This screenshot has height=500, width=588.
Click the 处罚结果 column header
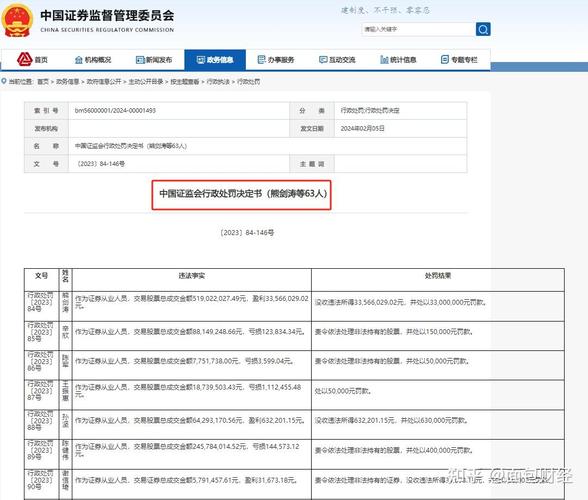point(438,276)
